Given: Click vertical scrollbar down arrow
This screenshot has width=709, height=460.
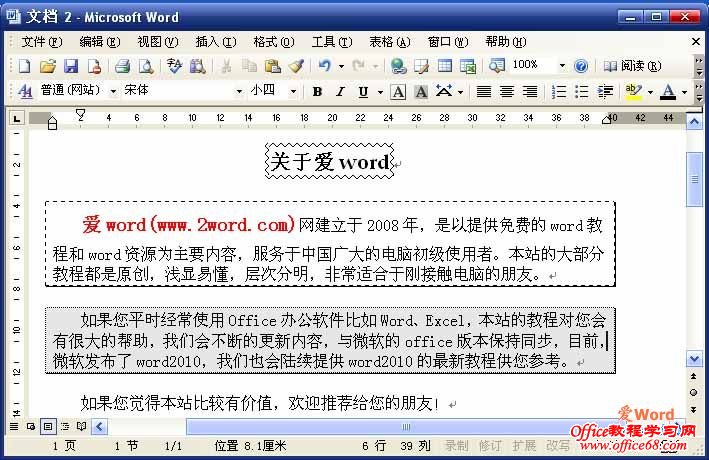Looking at the screenshot, I should click(695, 360).
